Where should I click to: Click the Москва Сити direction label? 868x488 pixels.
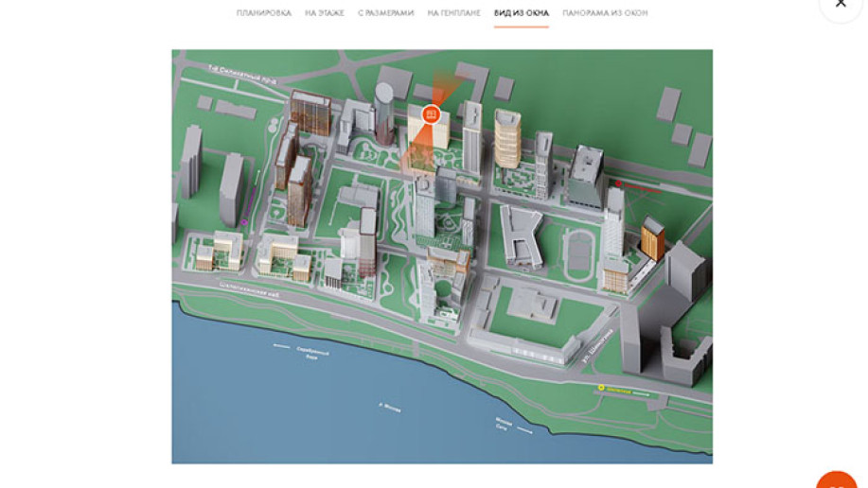click(504, 423)
